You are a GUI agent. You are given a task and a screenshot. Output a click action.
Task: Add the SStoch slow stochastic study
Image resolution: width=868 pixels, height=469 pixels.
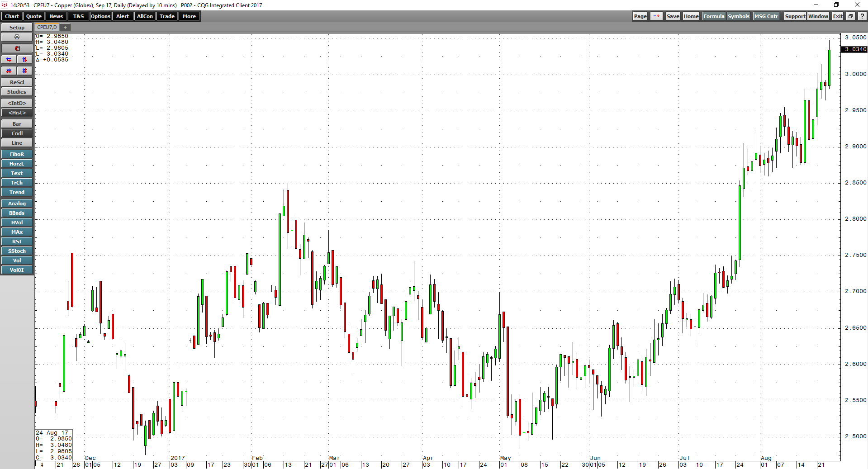(17, 251)
